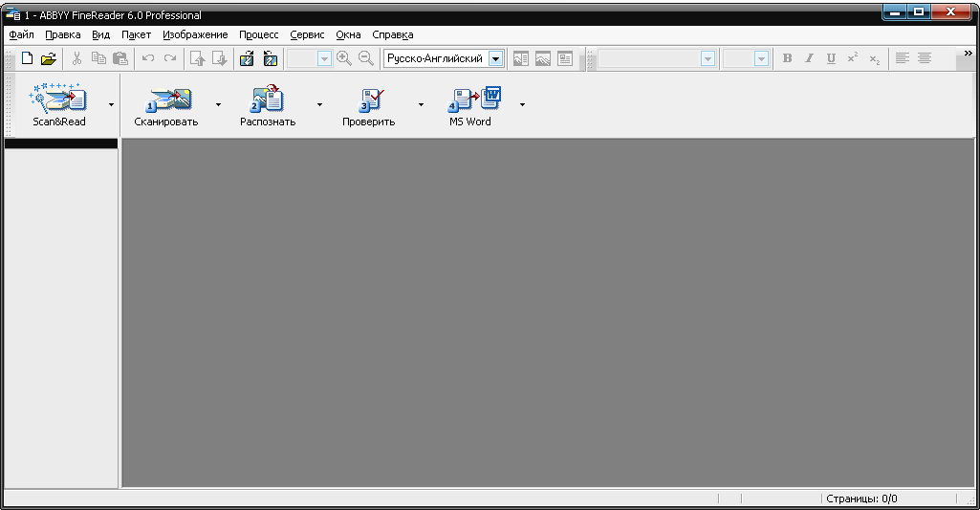Expand the Проверить dropdown arrow
The height and width of the screenshot is (510, 980).
point(421,104)
